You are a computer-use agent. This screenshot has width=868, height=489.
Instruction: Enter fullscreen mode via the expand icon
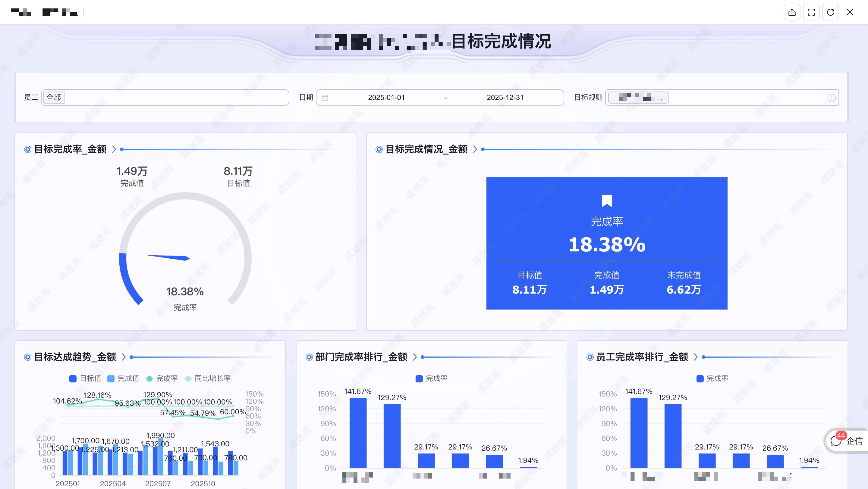(x=811, y=12)
